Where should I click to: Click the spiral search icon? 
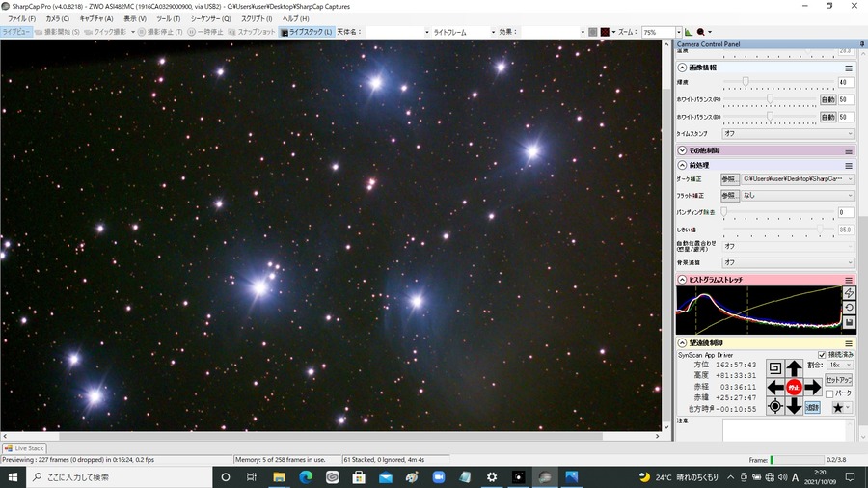tap(775, 368)
